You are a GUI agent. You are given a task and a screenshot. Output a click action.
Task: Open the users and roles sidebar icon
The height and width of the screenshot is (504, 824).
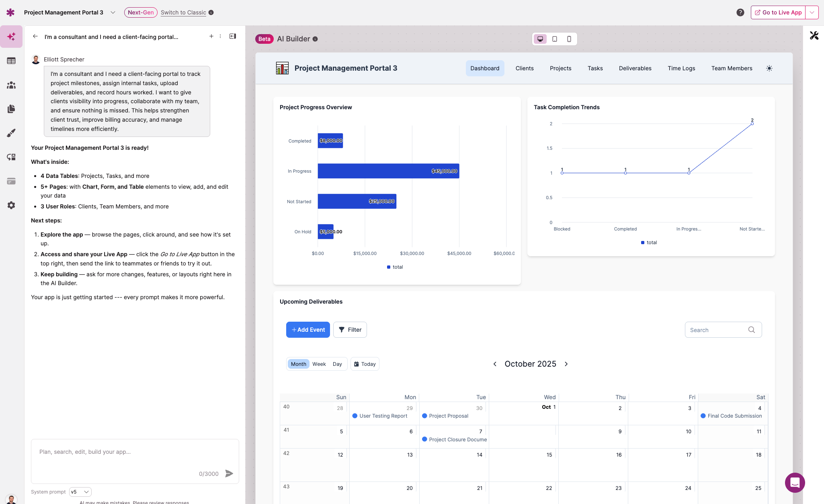click(x=11, y=85)
